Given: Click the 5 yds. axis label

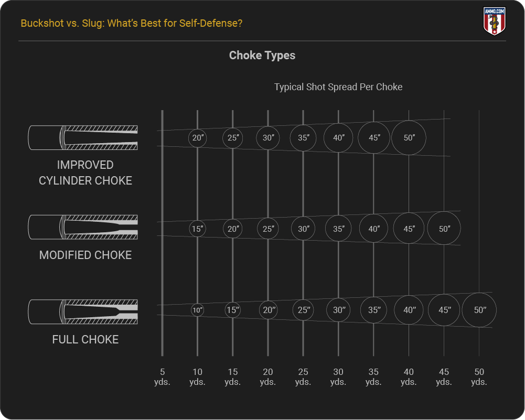Looking at the screenshot, I should pos(163,376).
